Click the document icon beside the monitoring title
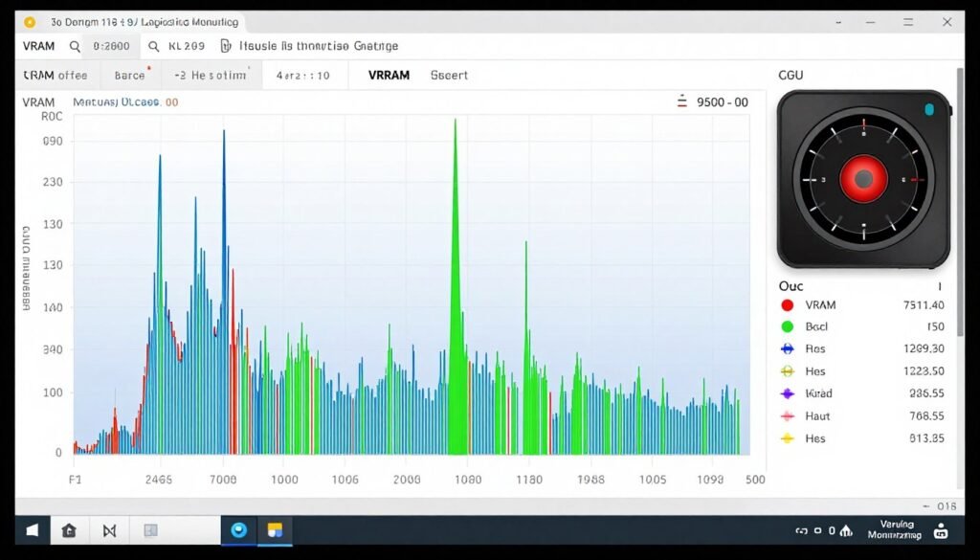Image resolution: width=980 pixels, height=560 pixels. [228, 45]
